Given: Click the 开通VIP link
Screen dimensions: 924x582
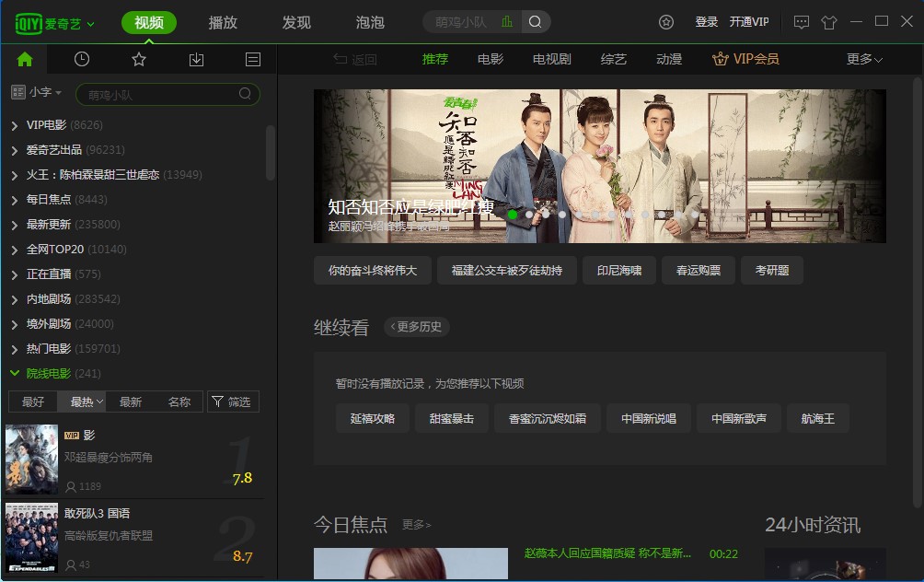Looking at the screenshot, I should tap(749, 22).
